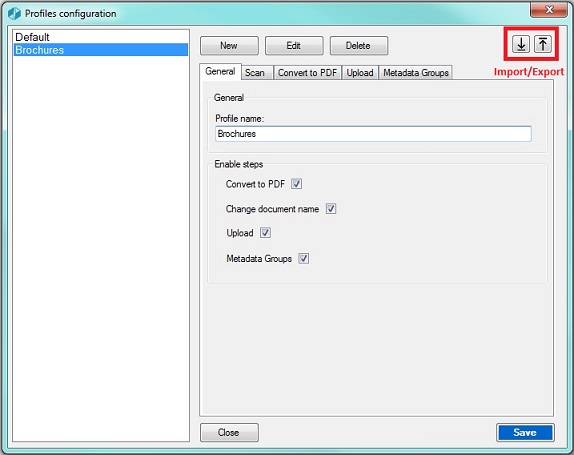Click the app logo in title bar
574x455 pixels.
tap(14, 14)
